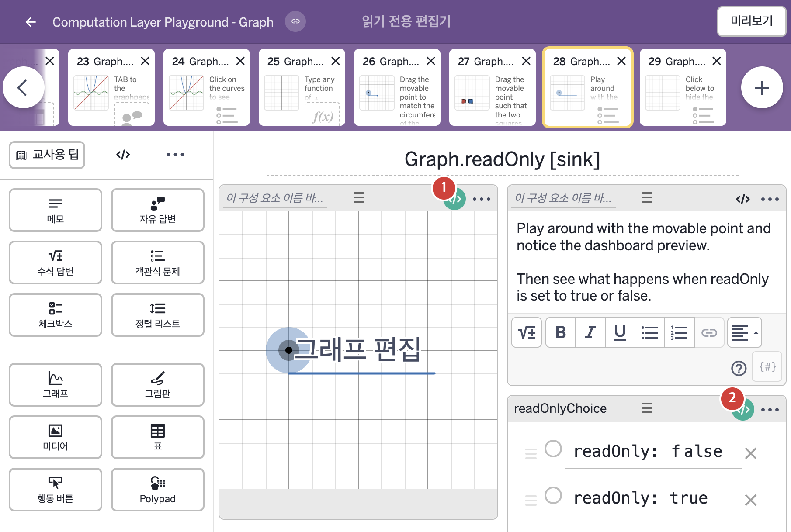Copy the activity link icon

coord(295,21)
